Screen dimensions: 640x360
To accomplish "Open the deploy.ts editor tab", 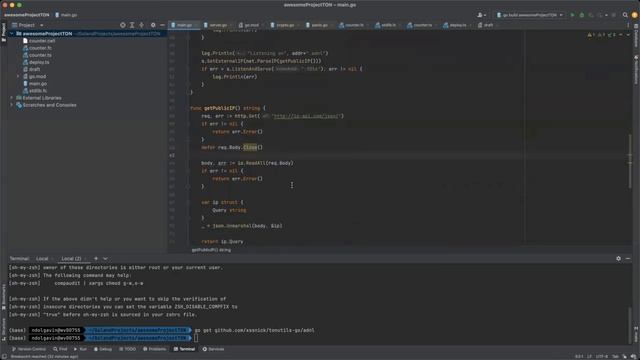I will (458, 25).
